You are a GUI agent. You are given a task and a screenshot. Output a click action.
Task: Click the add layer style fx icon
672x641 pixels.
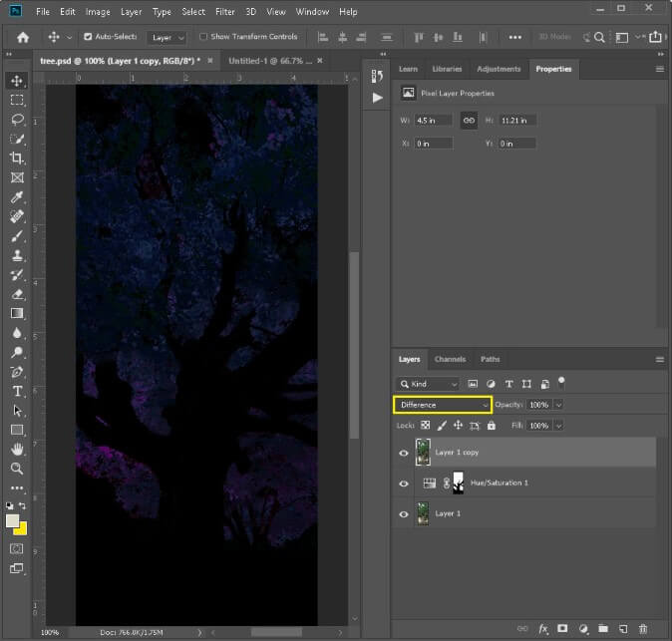pos(544,629)
